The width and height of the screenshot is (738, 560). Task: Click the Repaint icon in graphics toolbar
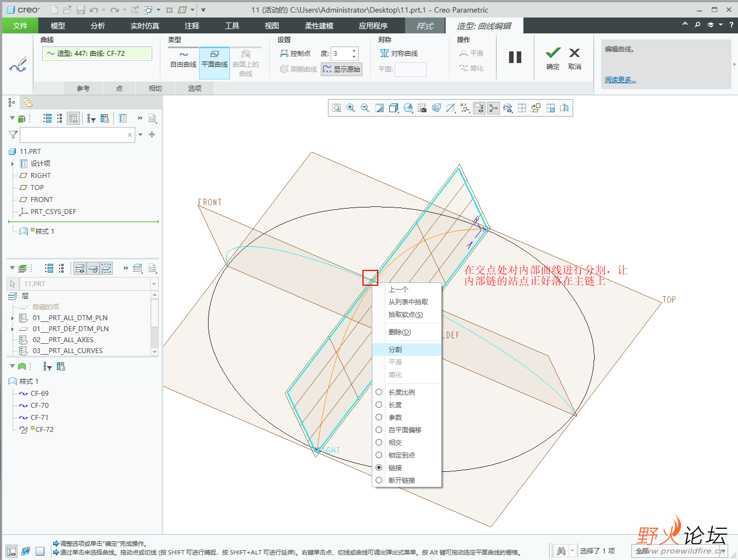click(x=379, y=108)
